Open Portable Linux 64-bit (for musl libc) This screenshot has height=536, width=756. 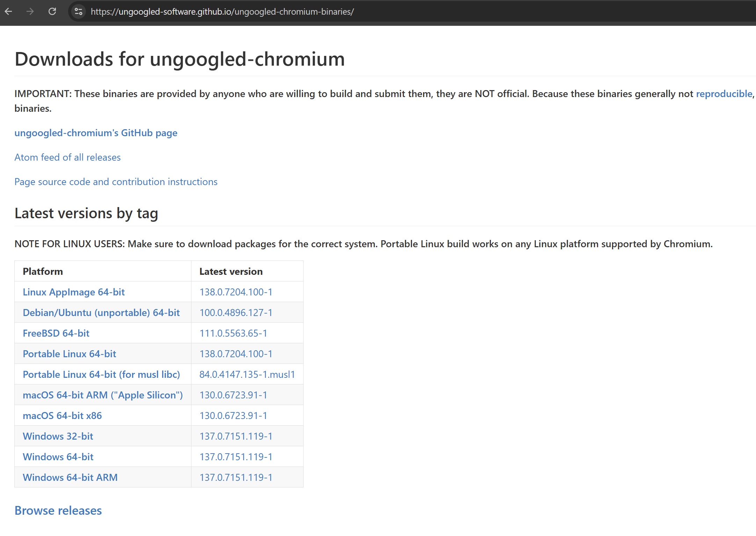tap(101, 374)
